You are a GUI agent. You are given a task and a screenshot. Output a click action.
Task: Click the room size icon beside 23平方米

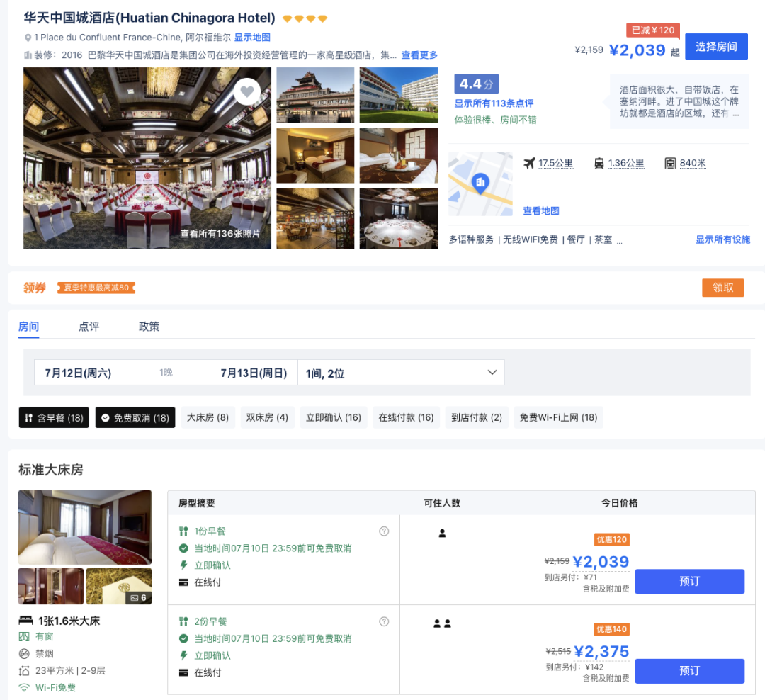click(24, 671)
